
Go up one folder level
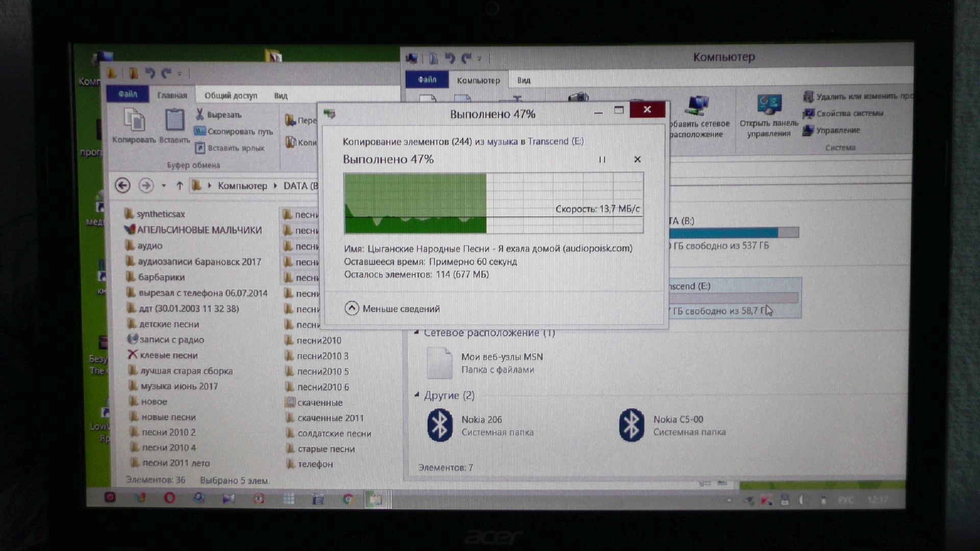[x=179, y=186]
